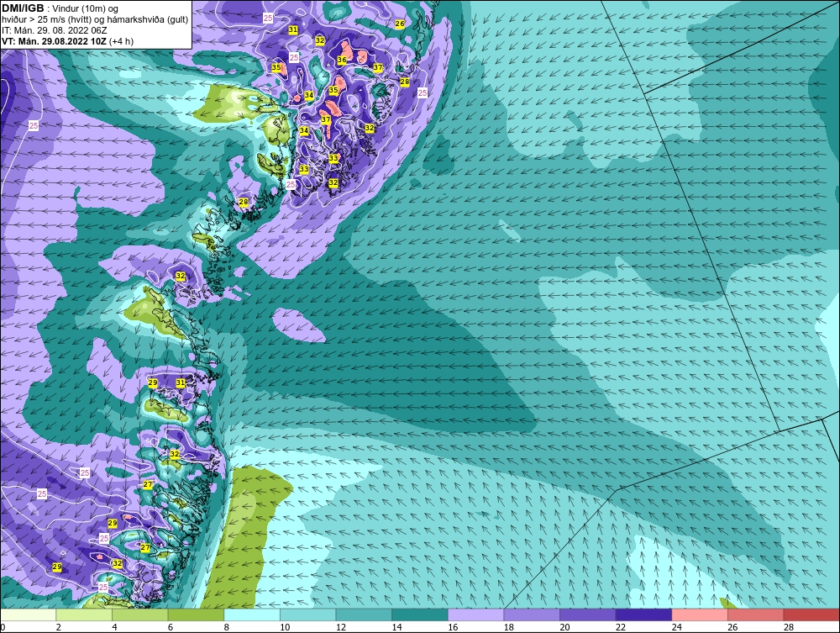Click the 'VT: Mán. 29.08.2022 10Z (+4 h)' line
This screenshot has height=633, width=840.
coord(67,41)
